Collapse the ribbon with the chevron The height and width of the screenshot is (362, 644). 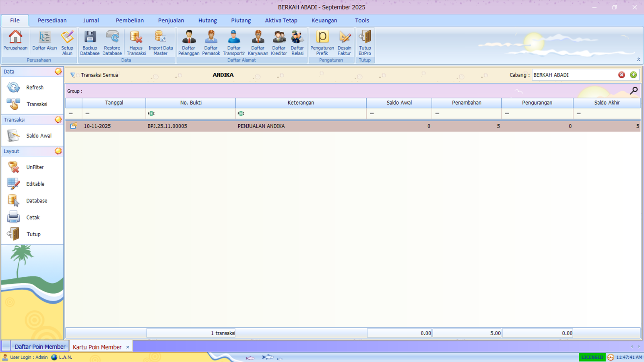coord(638,60)
